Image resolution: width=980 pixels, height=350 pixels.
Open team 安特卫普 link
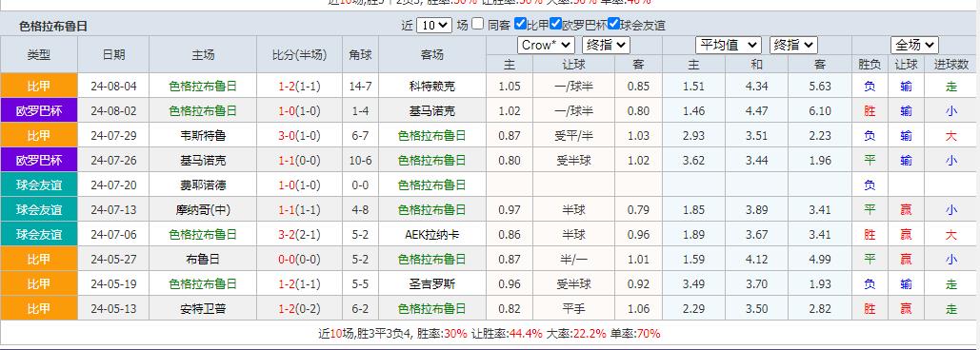203,309
